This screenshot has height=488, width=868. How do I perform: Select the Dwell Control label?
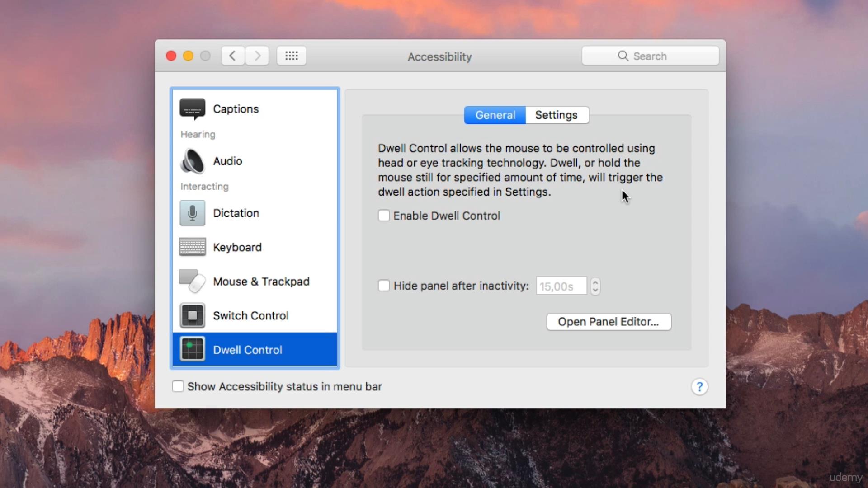(x=248, y=350)
